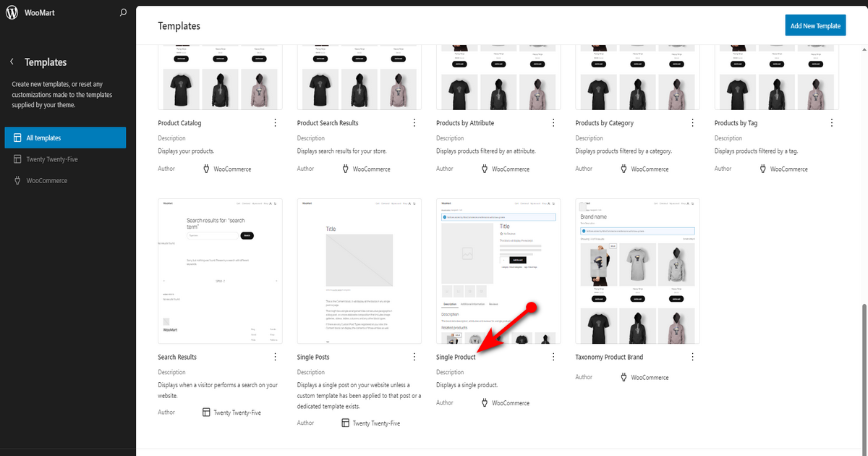Click the Taxonomy Product Brand preview thumbnail
Image resolution: width=868 pixels, height=456 pixels.
click(638, 271)
